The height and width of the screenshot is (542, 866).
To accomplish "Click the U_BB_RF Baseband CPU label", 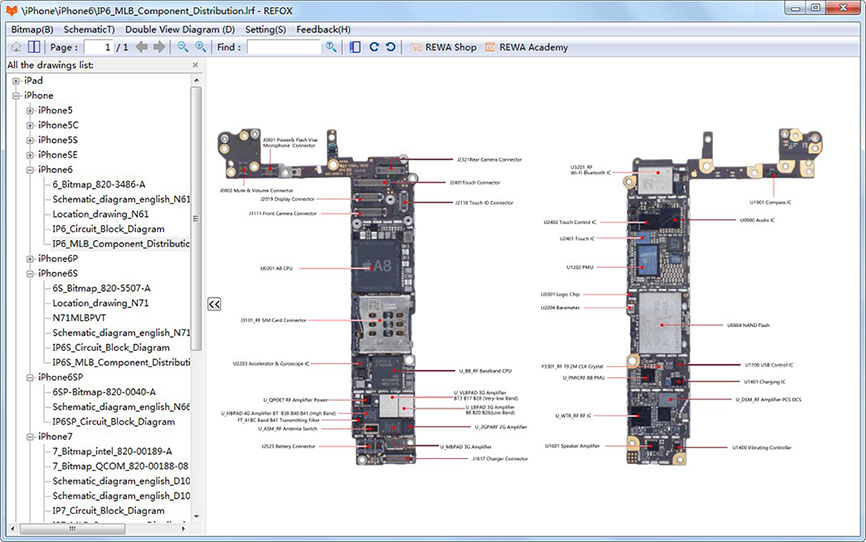I will click(485, 371).
